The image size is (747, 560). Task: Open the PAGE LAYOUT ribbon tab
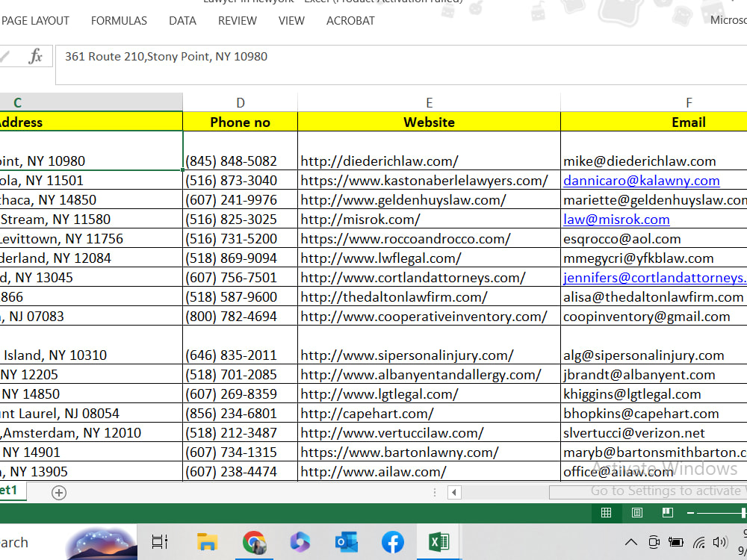(35, 21)
